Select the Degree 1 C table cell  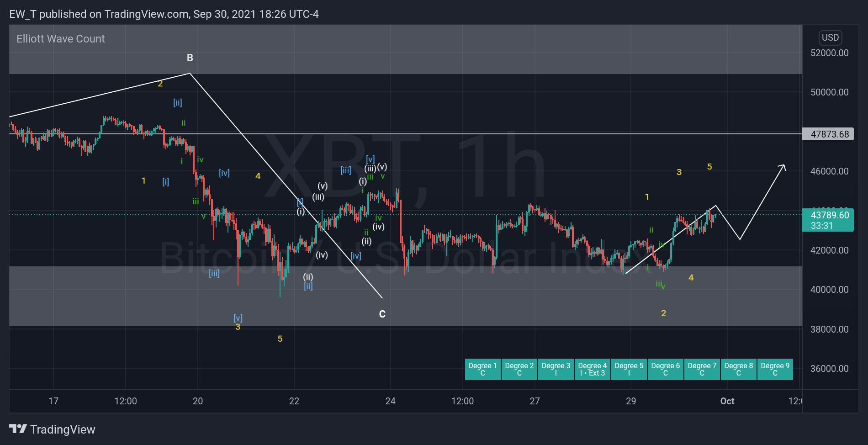click(x=482, y=369)
